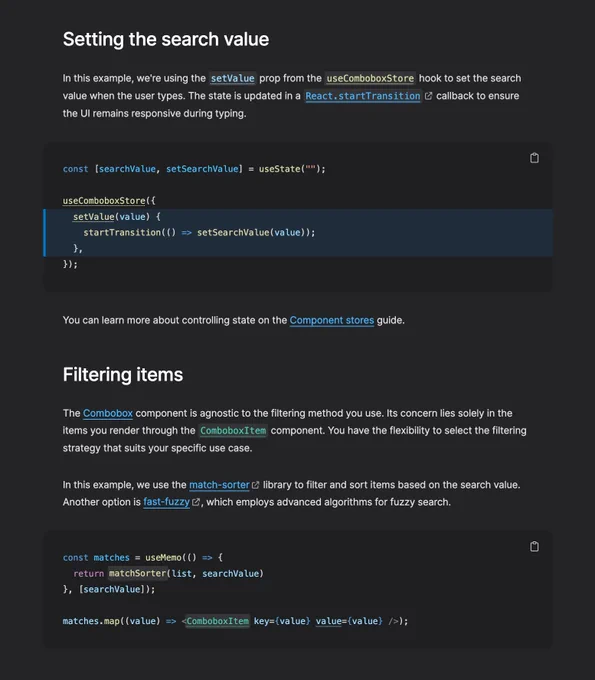595x680 pixels.
Task: Open the useComboboxStore inline code link in paragraph
Action: (370, 78)
